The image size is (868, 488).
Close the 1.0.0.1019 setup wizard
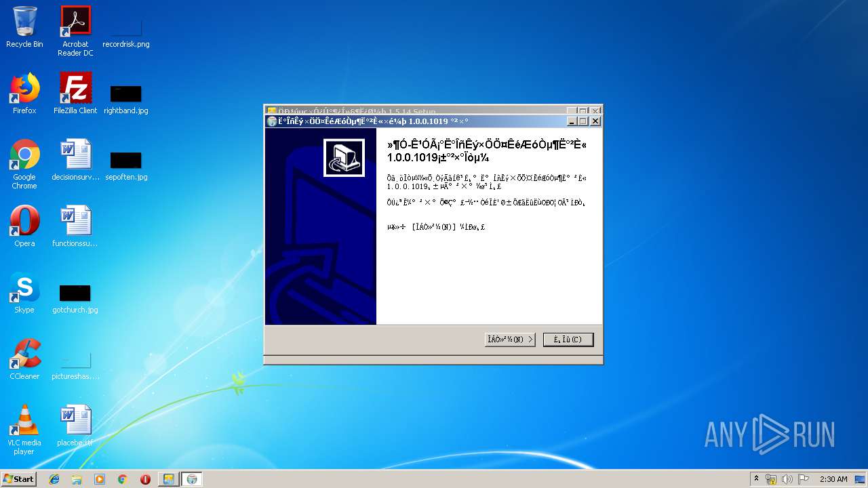click(x=595, y=121)
